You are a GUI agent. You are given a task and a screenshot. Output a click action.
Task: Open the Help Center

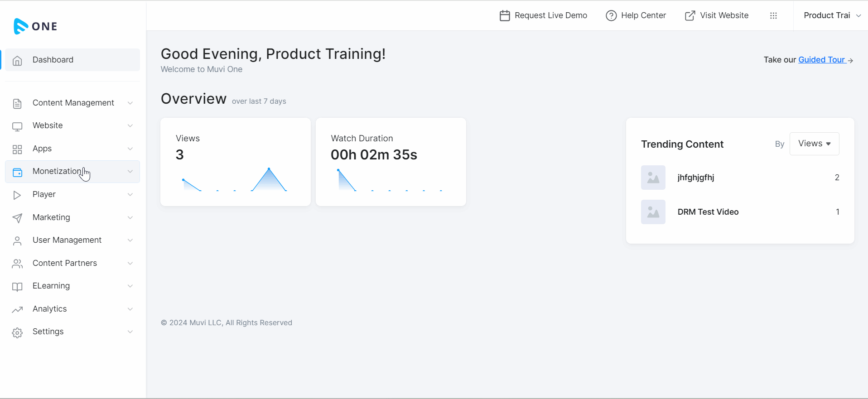[x=636, y=15]
